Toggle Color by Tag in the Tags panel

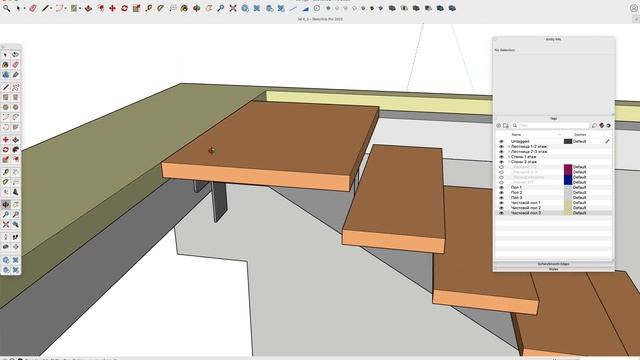coord(602,126)
